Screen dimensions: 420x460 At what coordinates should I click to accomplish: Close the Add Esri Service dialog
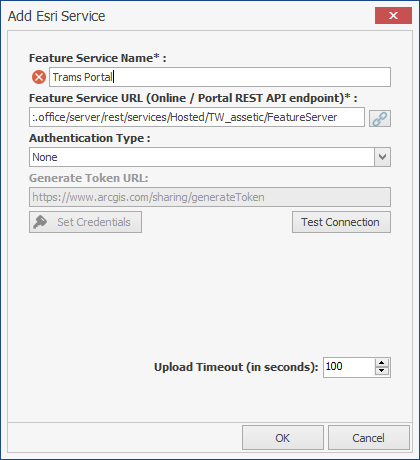[393, 16]
